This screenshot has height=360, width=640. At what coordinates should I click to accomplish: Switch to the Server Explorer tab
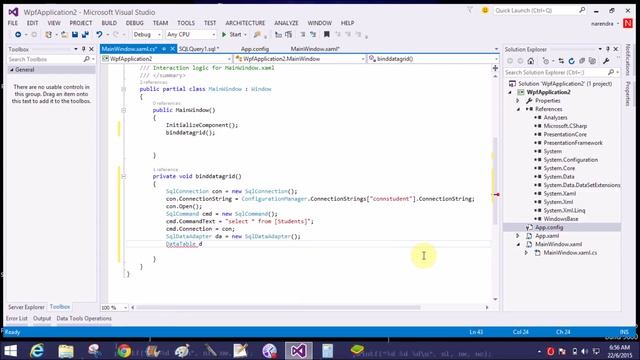click(26, 307)
